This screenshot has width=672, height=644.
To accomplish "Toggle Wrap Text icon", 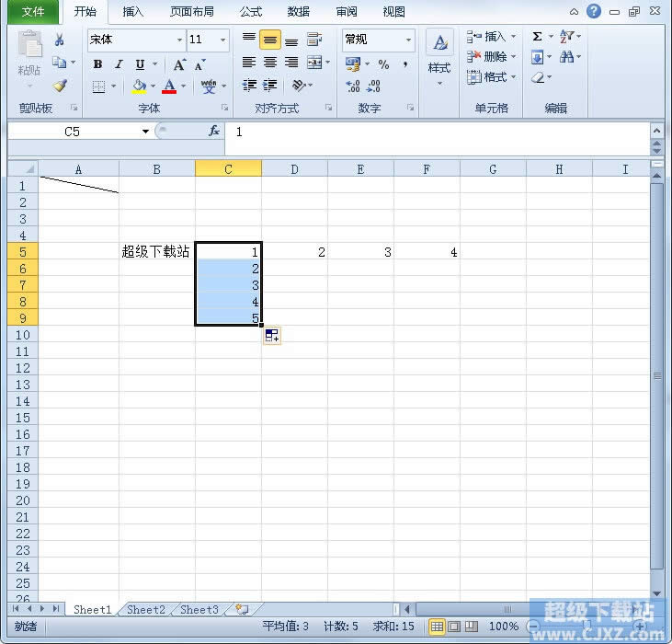I will 314,40.
